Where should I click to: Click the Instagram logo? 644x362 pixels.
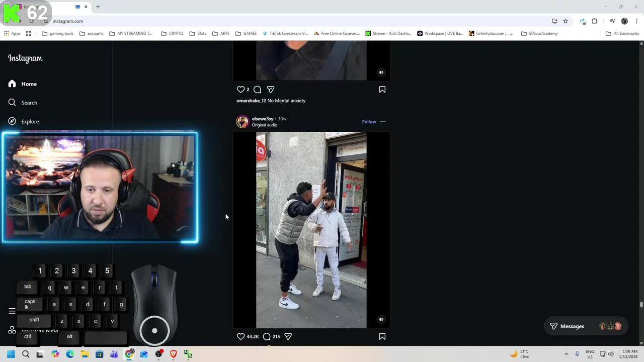pos(25,58)
